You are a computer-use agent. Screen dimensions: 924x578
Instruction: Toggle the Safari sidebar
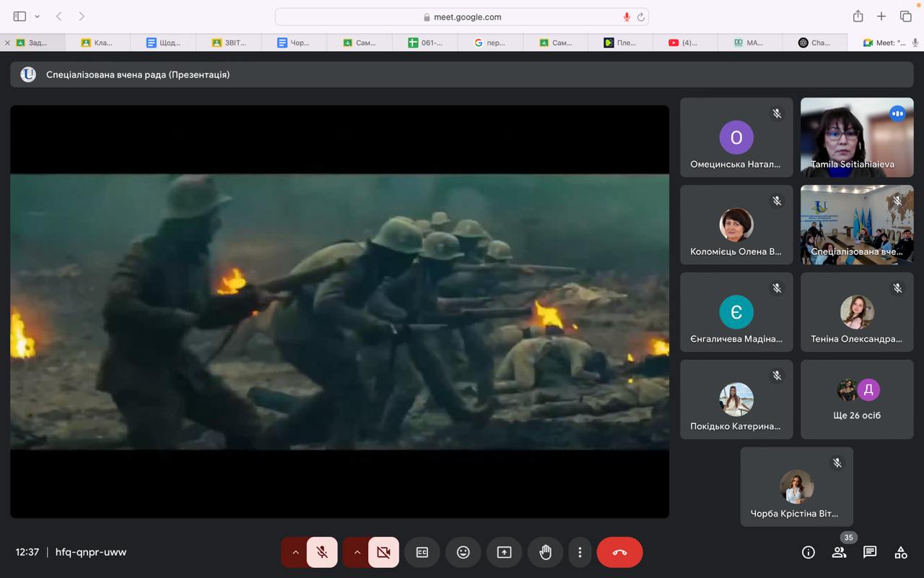[19, 16]
